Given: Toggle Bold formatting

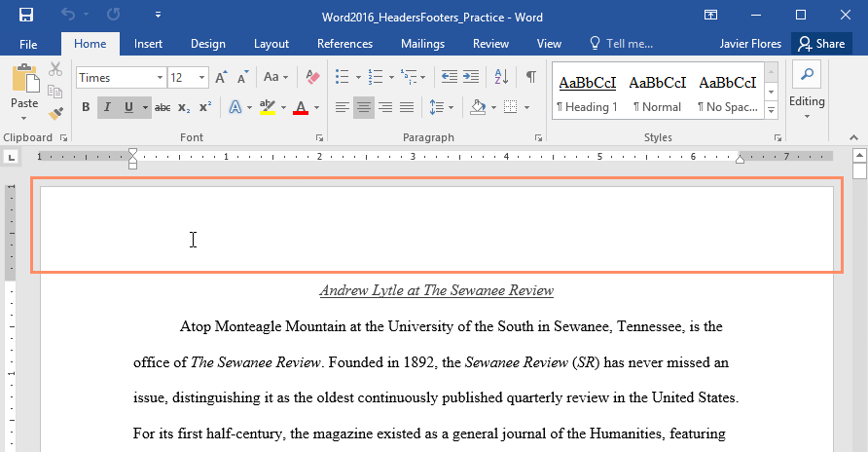Looking at the screenshot, I should [86, 107].
